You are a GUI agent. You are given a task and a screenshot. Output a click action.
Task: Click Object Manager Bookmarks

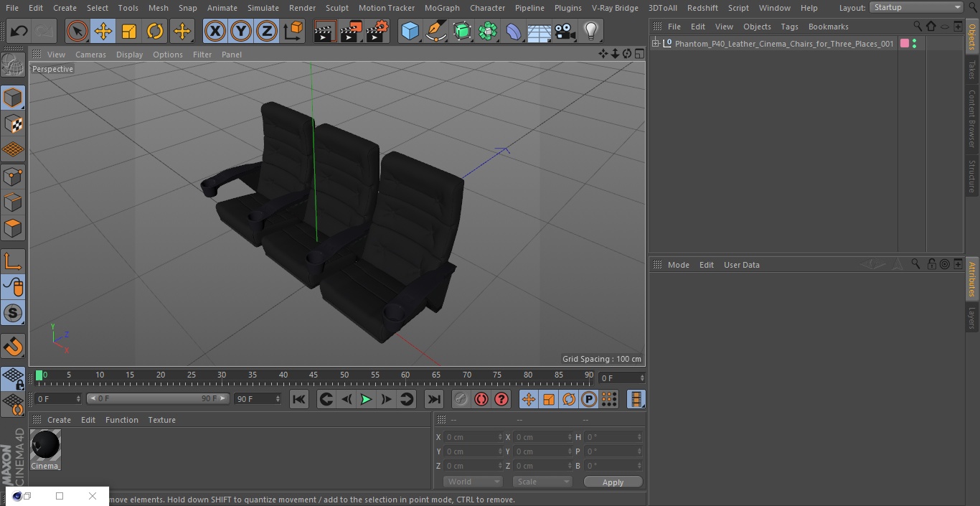pyautogui.click(x=828, y=27)
